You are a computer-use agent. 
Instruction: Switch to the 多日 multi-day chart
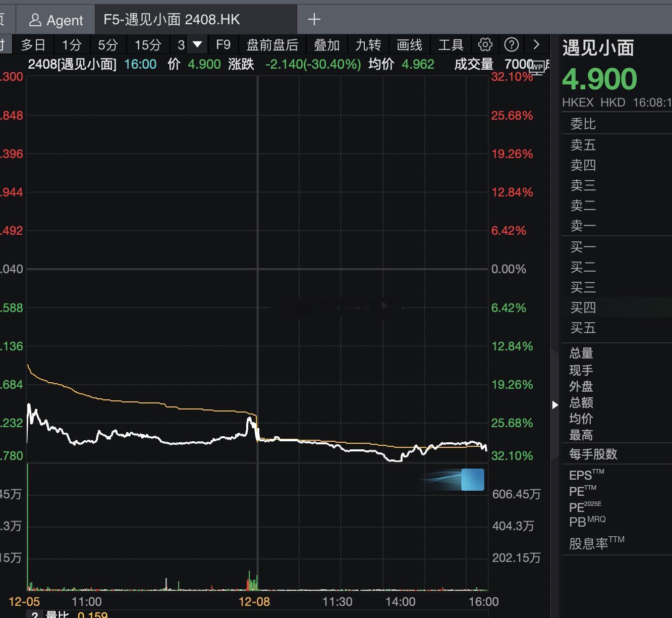tap(33, 45)
